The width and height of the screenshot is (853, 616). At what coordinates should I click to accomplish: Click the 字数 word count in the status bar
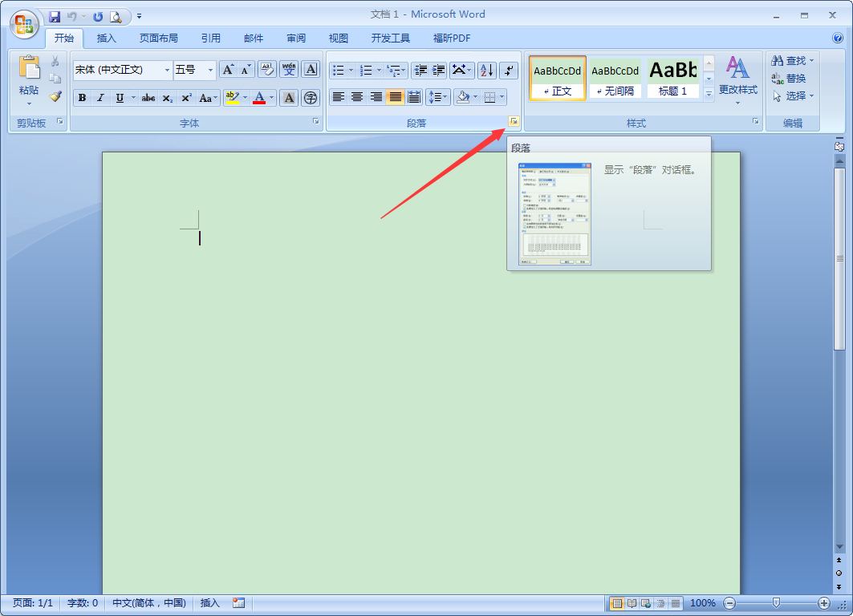click(82, 602)
